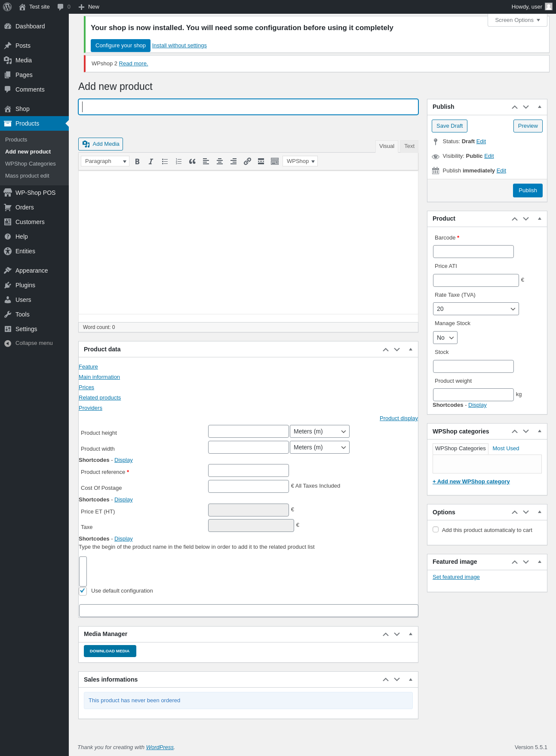Click DOWNLOAD MEDIA button
556x756 pixels.
click(110, 651)
